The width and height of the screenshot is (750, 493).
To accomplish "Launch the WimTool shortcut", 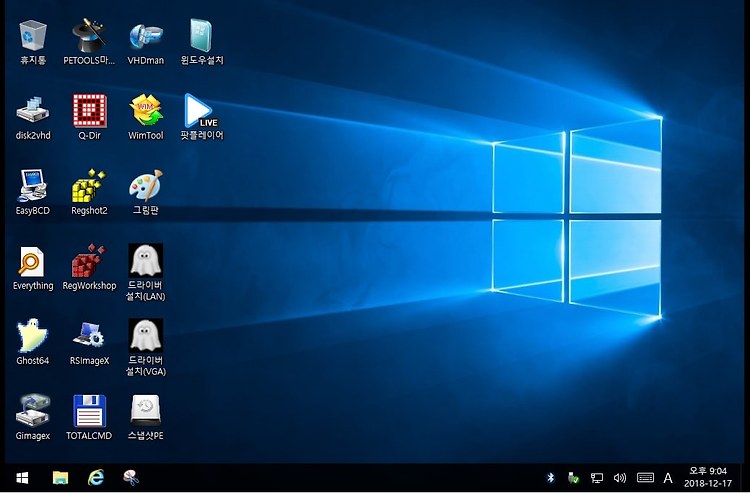I will pyautogui.click(x=145, y=117).
